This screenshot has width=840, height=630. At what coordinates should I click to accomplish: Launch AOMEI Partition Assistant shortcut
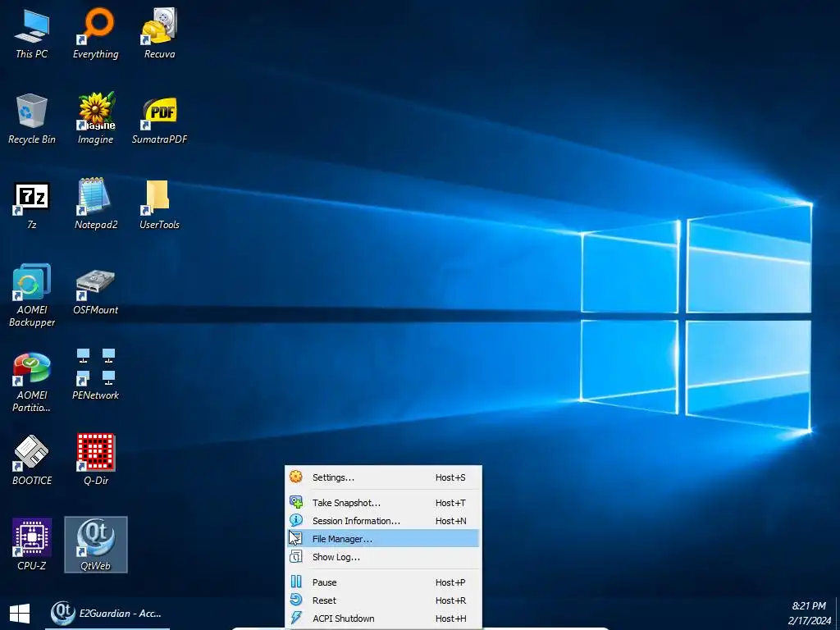pos(32,381)
